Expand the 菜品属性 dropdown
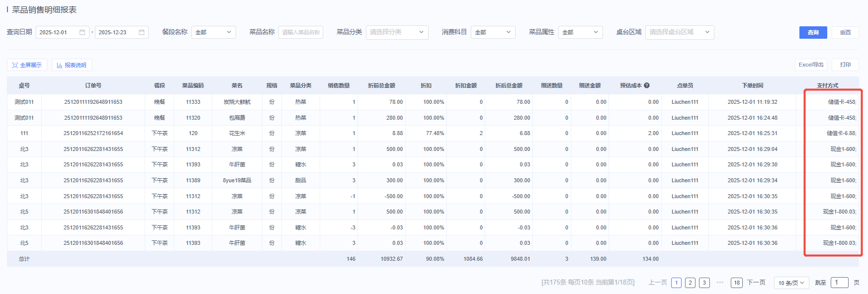Image resolution: width=868 pixels, height=294 pixels. 580,32
